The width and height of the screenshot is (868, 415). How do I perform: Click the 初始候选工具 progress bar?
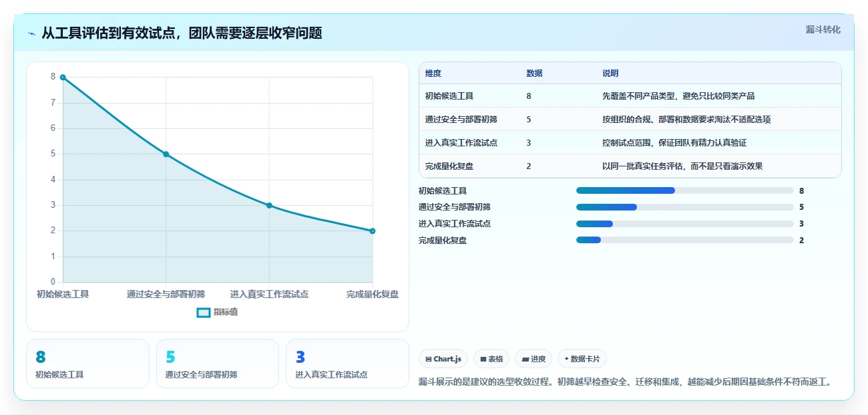point(685,190)
